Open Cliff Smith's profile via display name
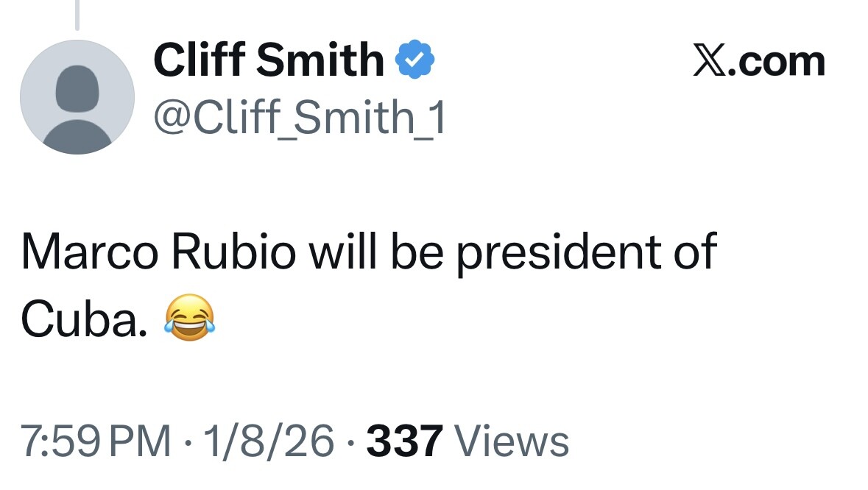Image resolution: width=868 pixels, height=490 pixels. (x=268, y=60)
